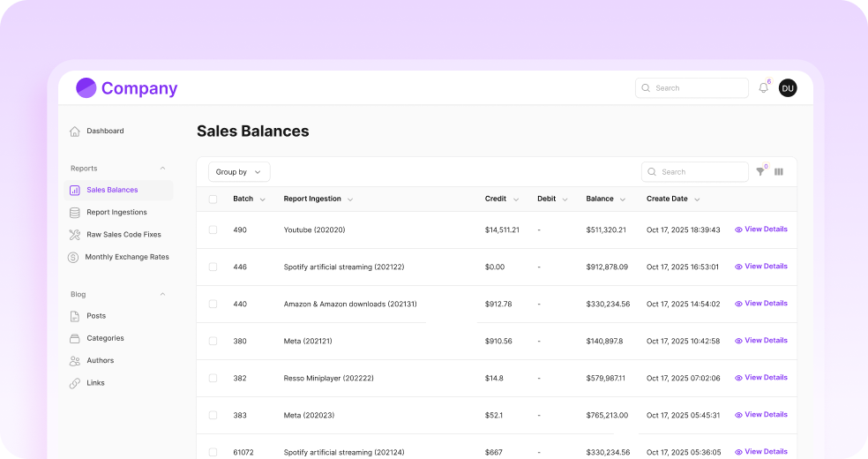Click the magnifier icon in table search
Viewport: 868px width, 459px height.
click(x=652, y=171)
